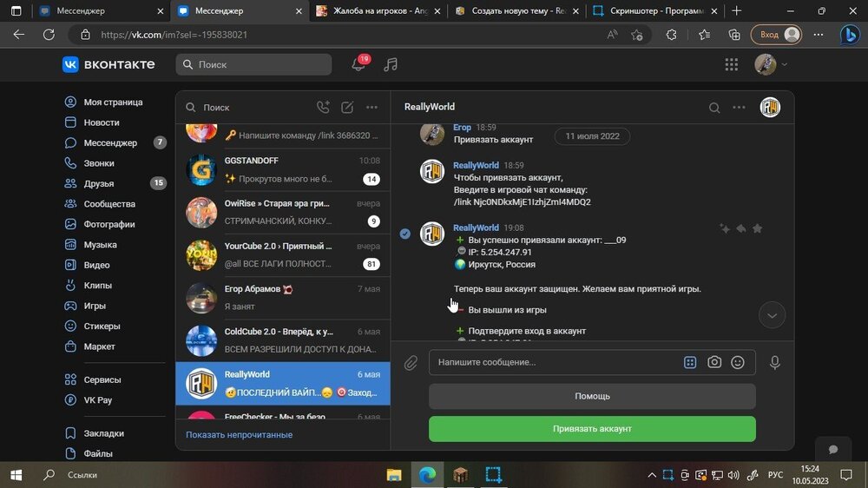The width and height of the screenshot is (868, 488).
Task: Click the green Привязать аккаунт button
Action: (x=592, y=429)
